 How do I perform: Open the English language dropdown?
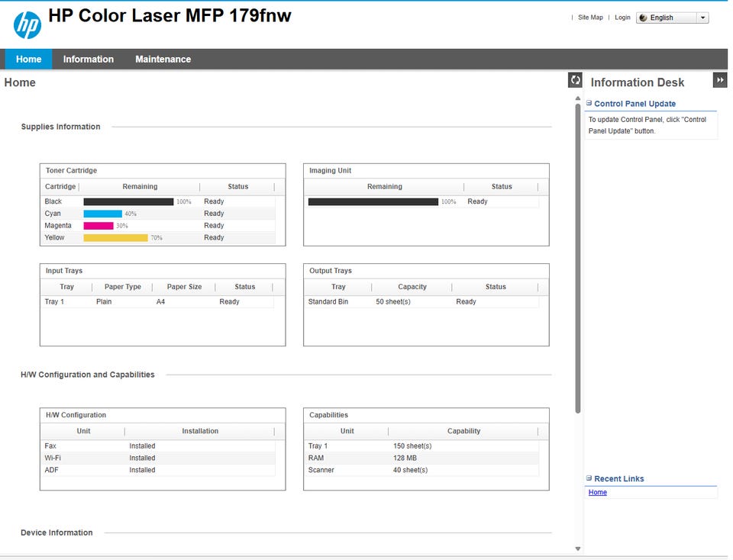(672, 18)
